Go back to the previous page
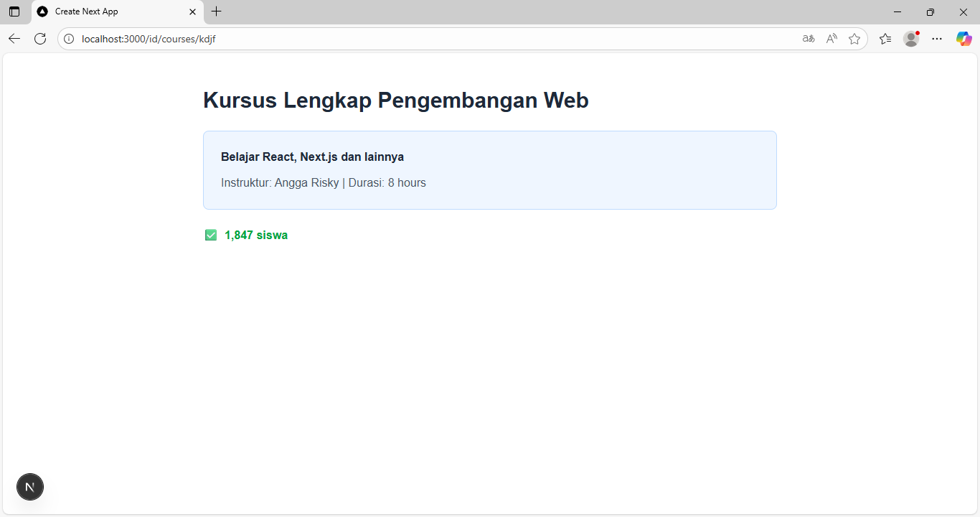 tap(14, 39)
